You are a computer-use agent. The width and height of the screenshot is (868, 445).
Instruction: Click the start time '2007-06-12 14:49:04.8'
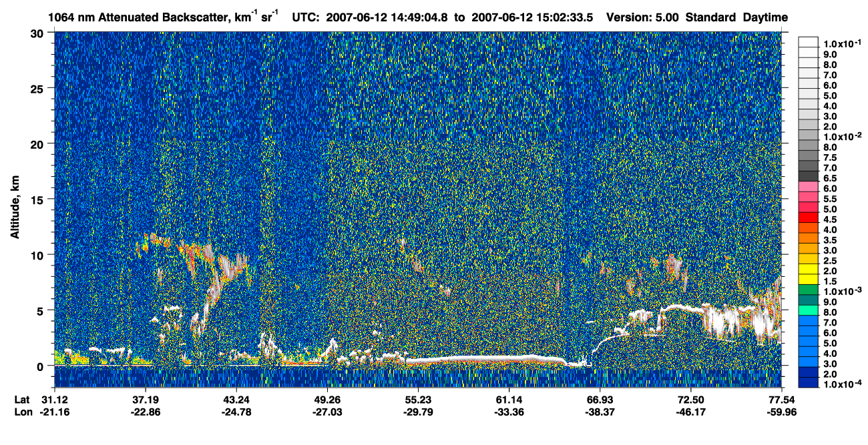388,18
